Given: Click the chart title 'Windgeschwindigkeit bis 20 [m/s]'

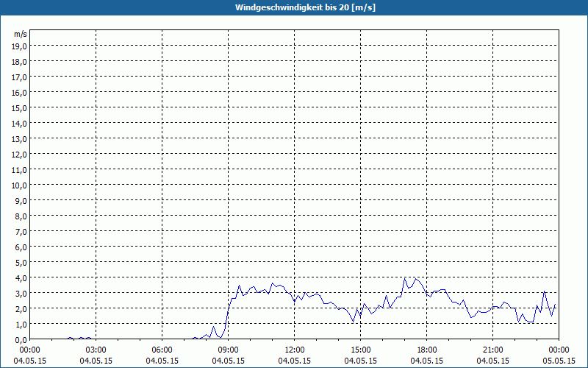Looking at the screenshot, I should point(305,7).
